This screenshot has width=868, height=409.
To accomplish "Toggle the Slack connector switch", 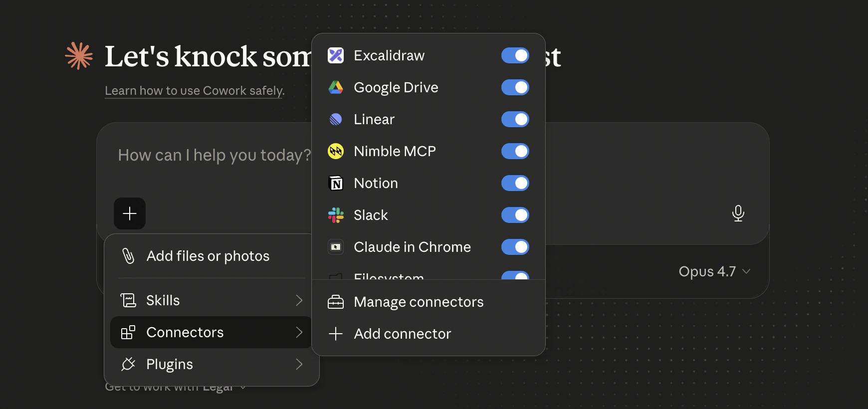I will [x=515, y=215].
